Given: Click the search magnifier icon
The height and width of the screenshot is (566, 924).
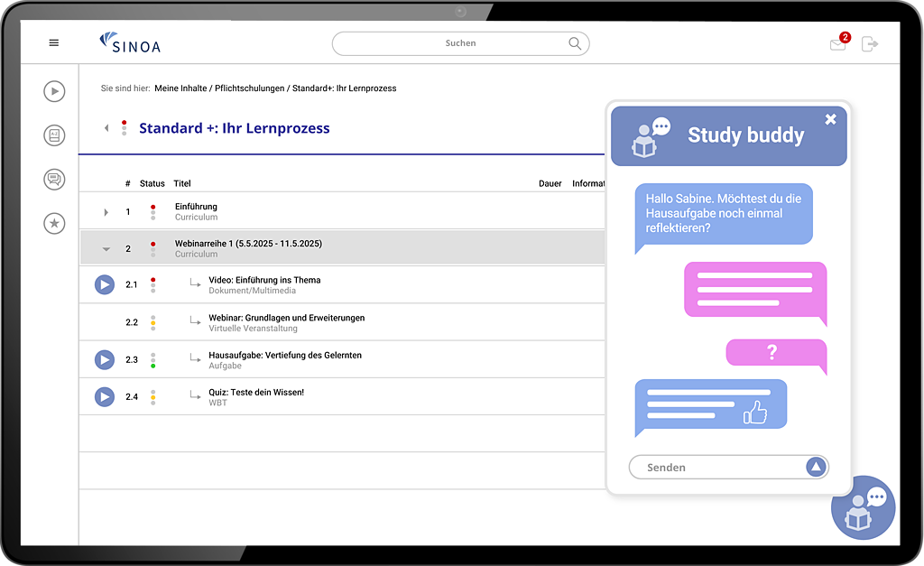Looking at the screenshot, I should [x=575, y=43].
